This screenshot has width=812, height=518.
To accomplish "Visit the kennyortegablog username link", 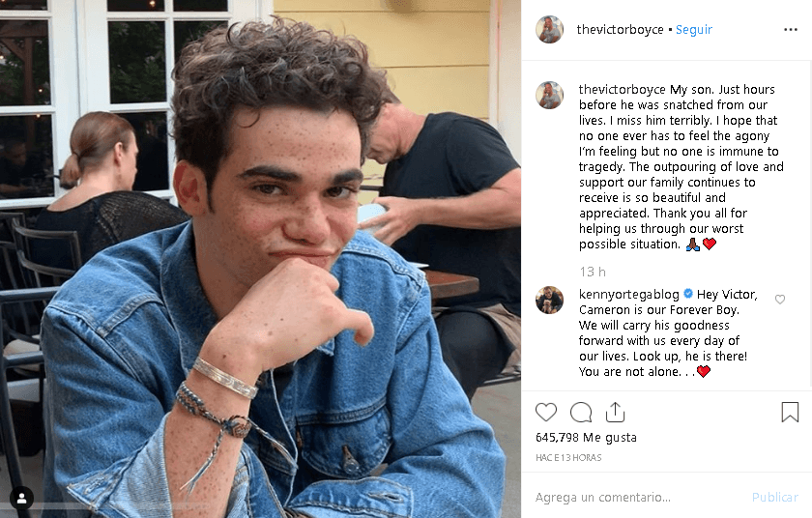I will click(x=628, y=295).
